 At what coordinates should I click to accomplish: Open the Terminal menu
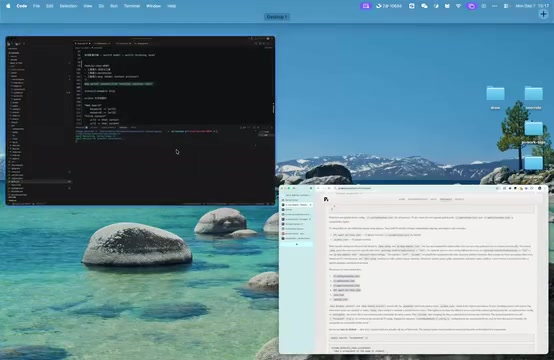tap(132, 6)
